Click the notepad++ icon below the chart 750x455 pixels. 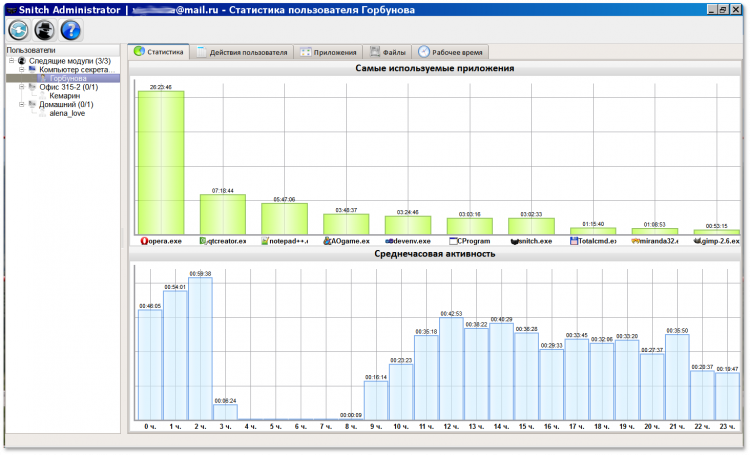point(265,241)
